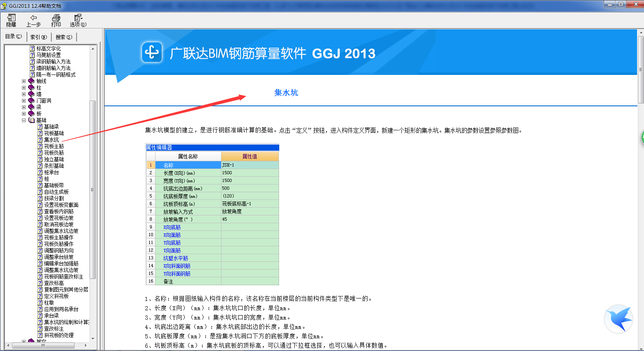
Task: Click the Y向斜面钢筋 property link
Action: tap(177, 274)
